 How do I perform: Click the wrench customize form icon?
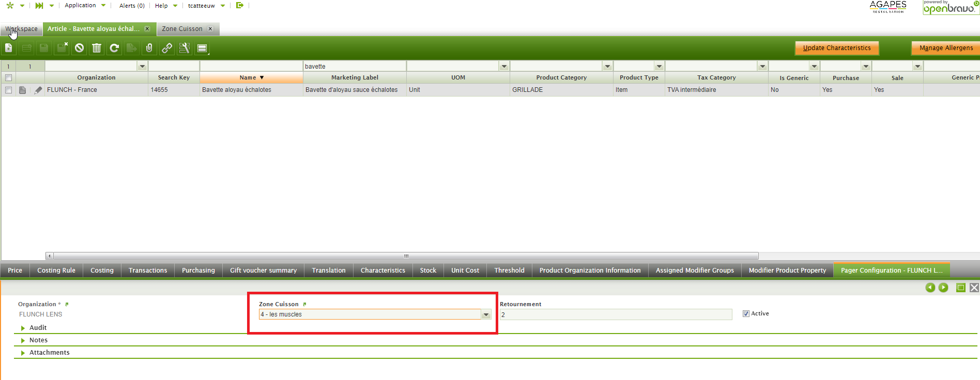(185, 48)
